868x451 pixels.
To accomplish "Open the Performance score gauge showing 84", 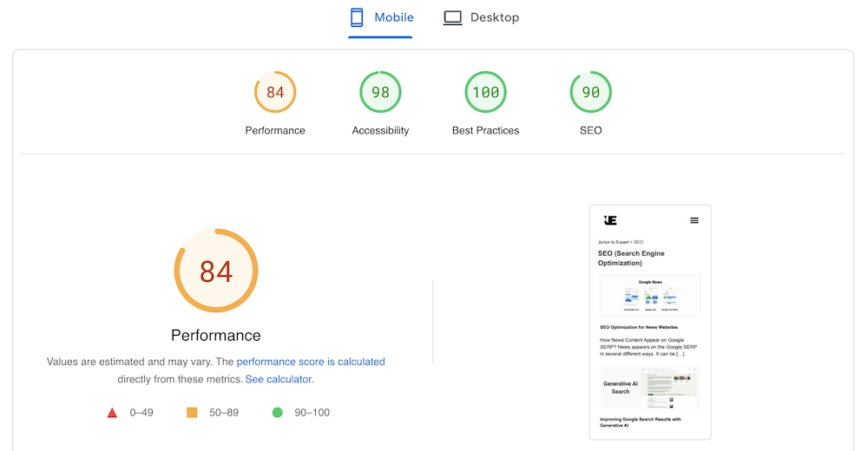I will (275, 92).
